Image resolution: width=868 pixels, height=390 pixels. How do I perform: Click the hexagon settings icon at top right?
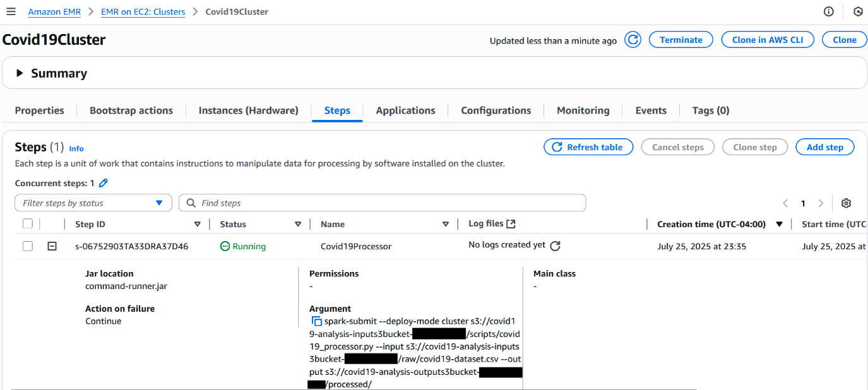click(858, 11)
